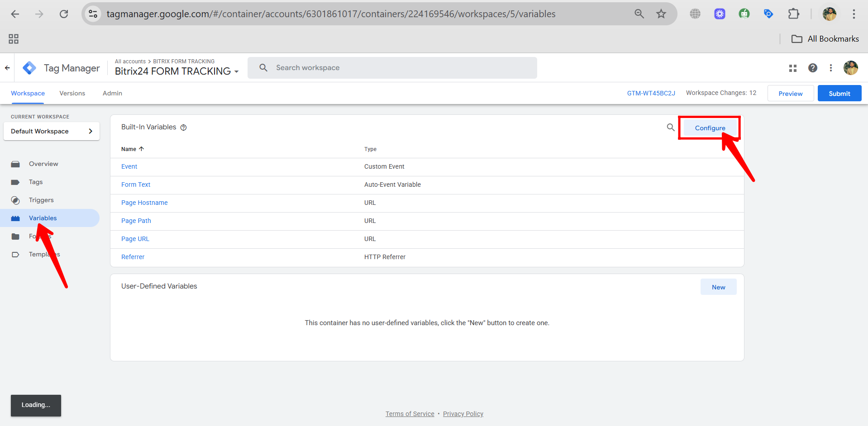Viewport: 868px width, 426px height.
Task: Click the Type column header
Action: click(x=370, y=149)
